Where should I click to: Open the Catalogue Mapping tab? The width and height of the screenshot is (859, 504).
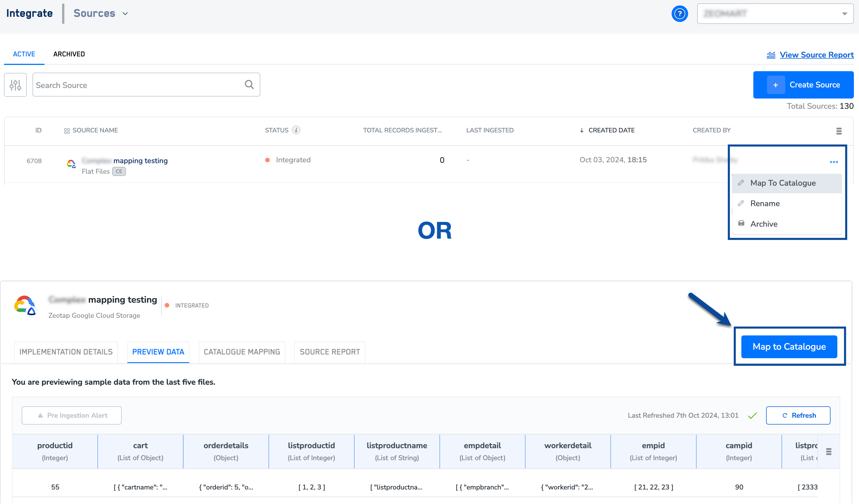(x=242, y=352)
